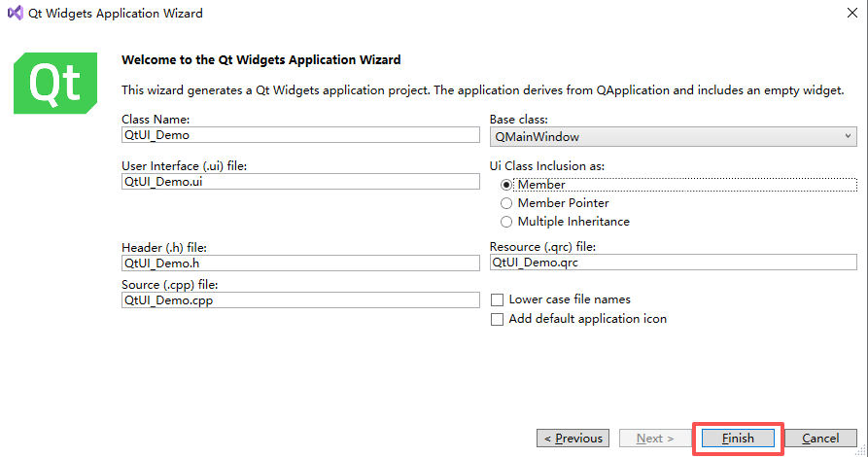Edit the Source (.cpp) file field
868x457 pixels.
[x=300, y=300]
